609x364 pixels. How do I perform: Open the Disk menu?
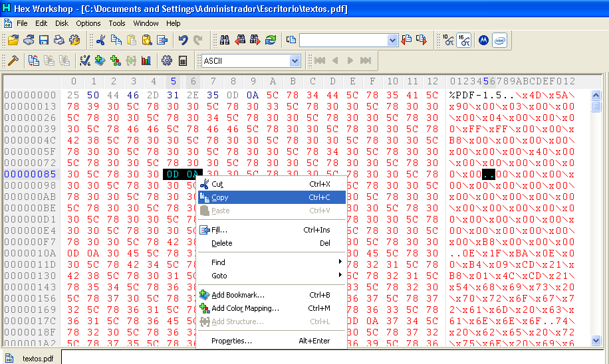(62, 23)
